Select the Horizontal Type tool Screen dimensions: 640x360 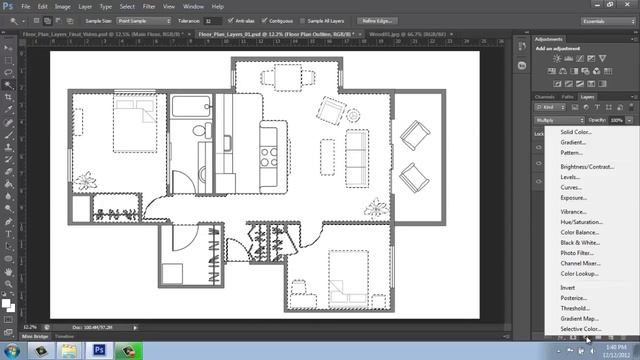coord(8,234)
